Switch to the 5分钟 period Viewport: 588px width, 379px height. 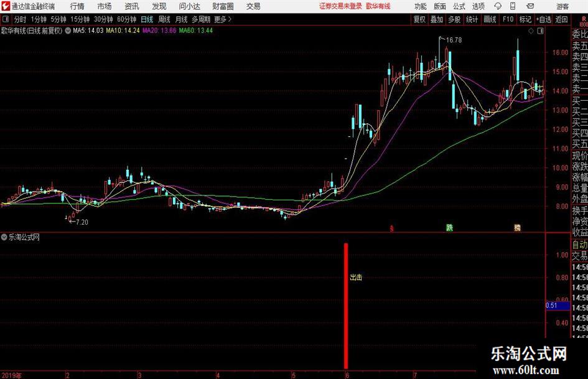(x=58, y=19)
